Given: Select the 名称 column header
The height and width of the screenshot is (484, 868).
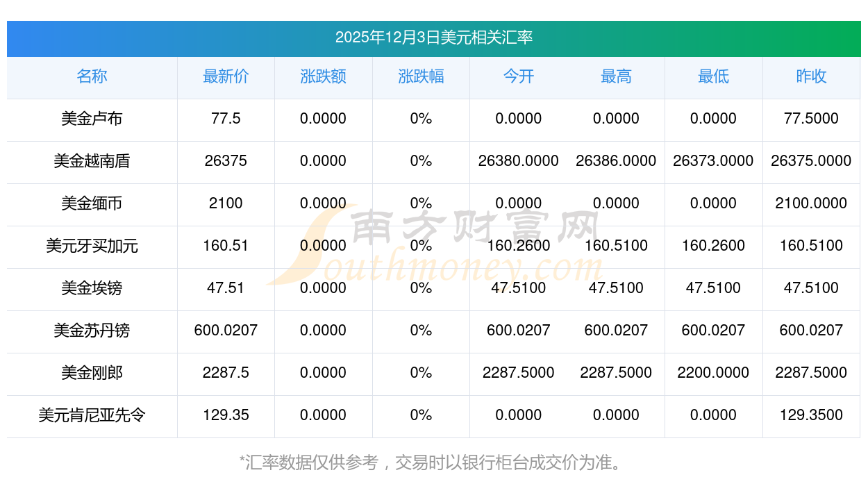Looking at the screenshot, I should [x=92, y=76].
